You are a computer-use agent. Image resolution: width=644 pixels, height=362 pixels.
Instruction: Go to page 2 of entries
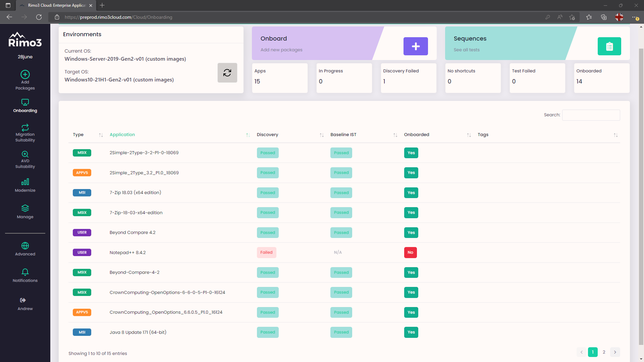(x=604, y=352)
